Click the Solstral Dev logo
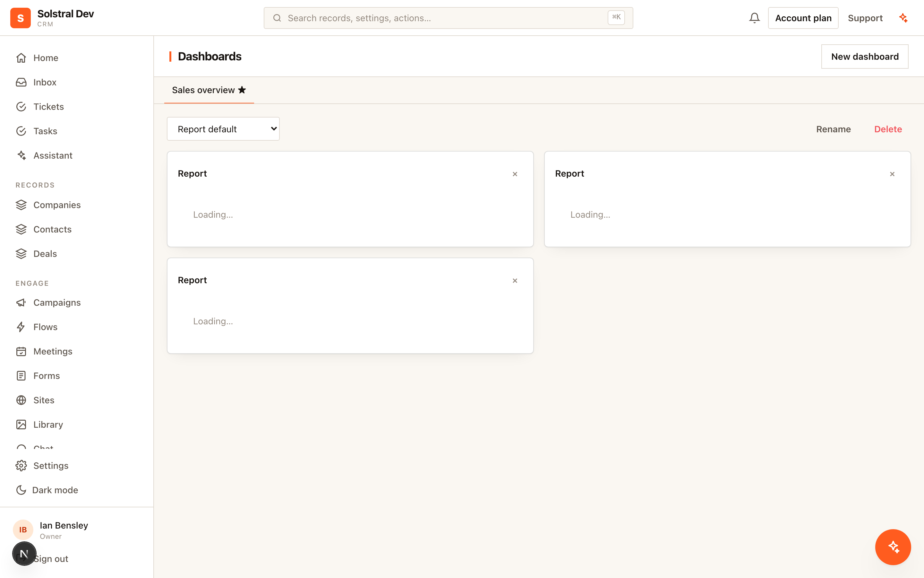This screenshot has height=578, width=924. (x=21, y=18)
